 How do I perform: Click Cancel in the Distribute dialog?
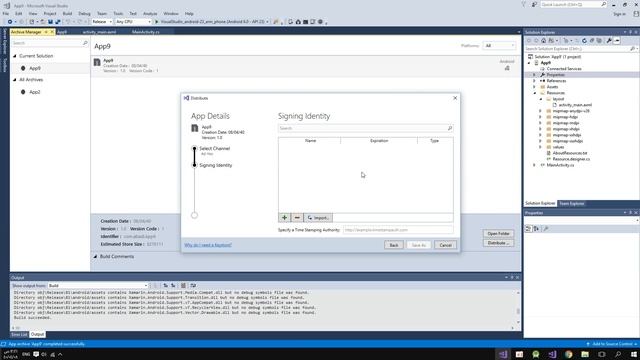445,245
